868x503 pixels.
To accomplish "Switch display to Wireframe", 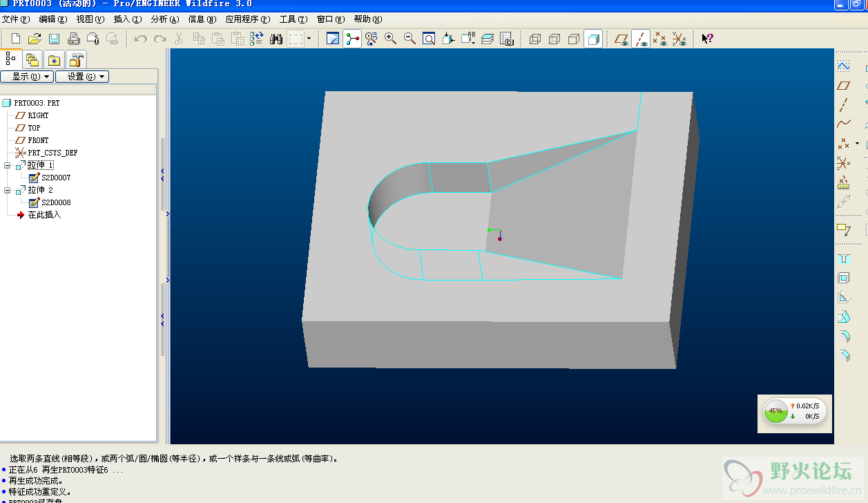I will (x=535, y=39).
